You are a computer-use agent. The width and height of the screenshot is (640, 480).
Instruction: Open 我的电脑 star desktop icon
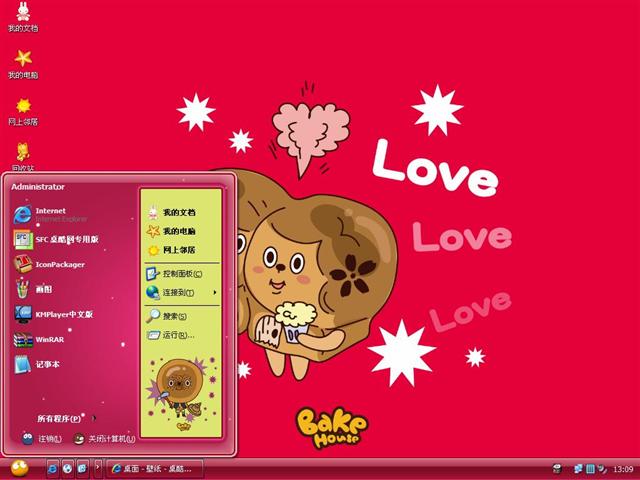(23, 64)
